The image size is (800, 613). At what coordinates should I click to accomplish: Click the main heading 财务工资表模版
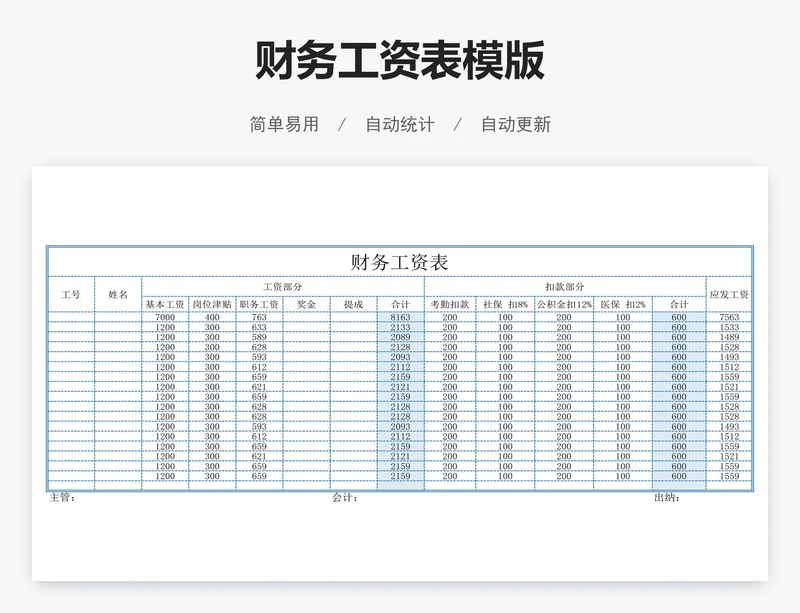[400, 61]
